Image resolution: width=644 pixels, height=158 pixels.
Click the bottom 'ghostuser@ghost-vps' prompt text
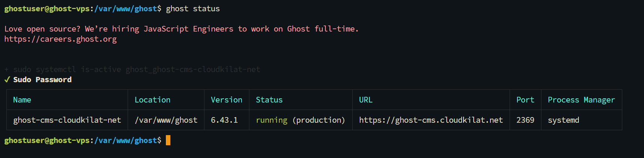[47, 140]
